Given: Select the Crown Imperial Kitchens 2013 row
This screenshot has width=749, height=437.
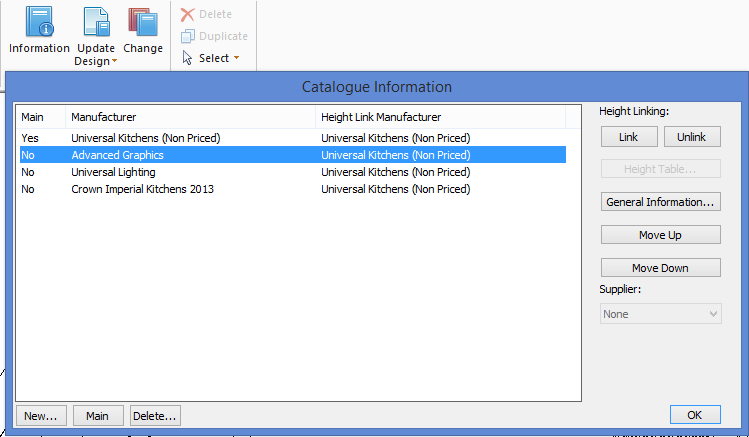Looking at the screenshot, I should coord(292,189).
